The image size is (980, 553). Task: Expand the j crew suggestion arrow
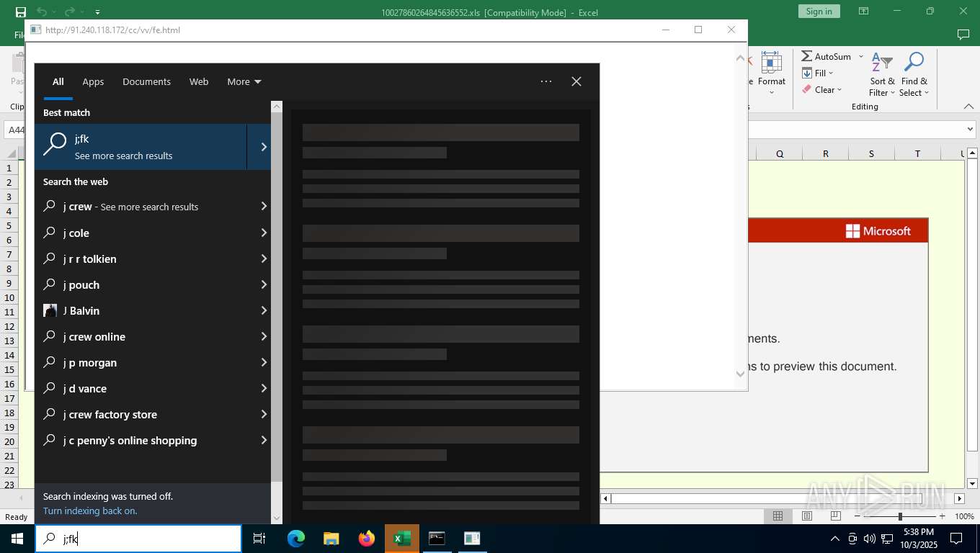pyautogui.click(x=264, y=207)
